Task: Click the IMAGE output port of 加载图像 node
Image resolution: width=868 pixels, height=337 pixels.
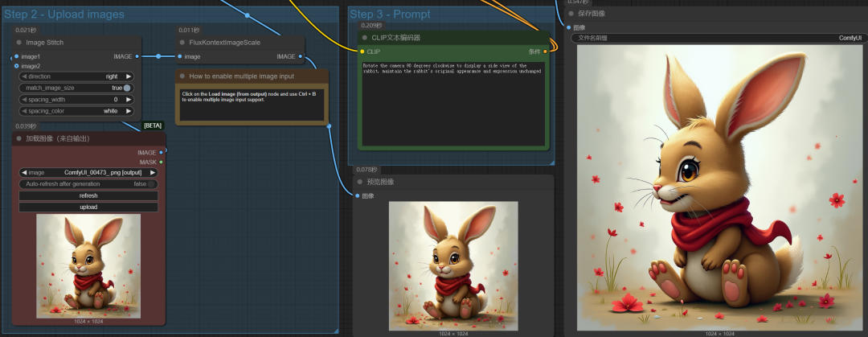Action: (161, 153)
